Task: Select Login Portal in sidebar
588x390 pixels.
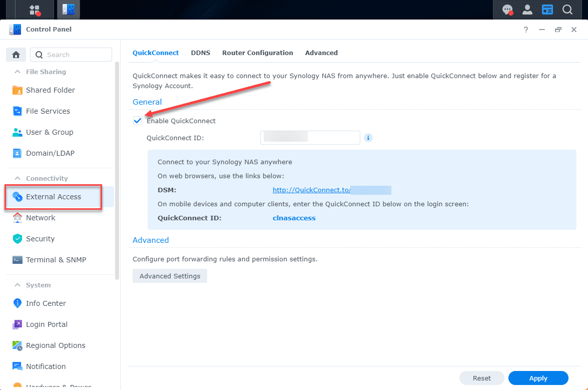Action: [x=47, y=324]
